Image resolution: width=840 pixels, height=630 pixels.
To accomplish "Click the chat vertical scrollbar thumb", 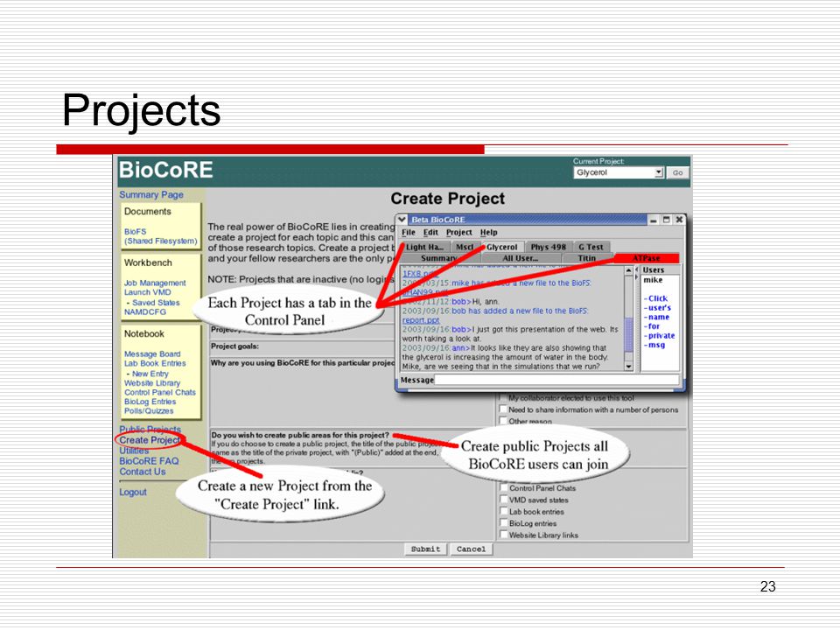I will [x=629, y=335].
